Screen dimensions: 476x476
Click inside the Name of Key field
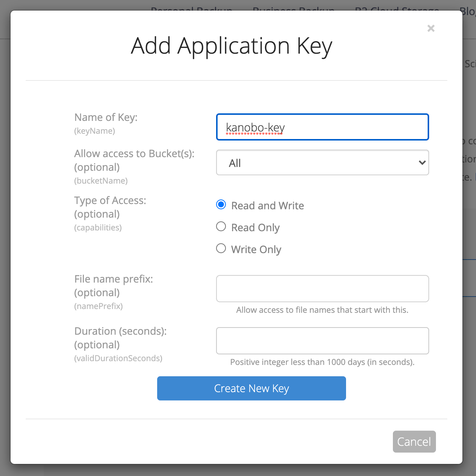tap(322, 127)
